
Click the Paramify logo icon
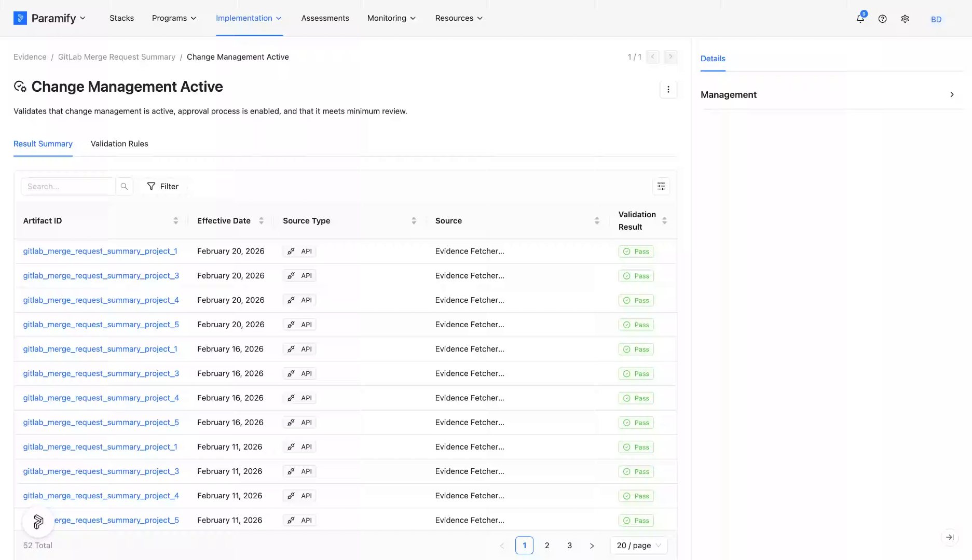pos(20,18)
